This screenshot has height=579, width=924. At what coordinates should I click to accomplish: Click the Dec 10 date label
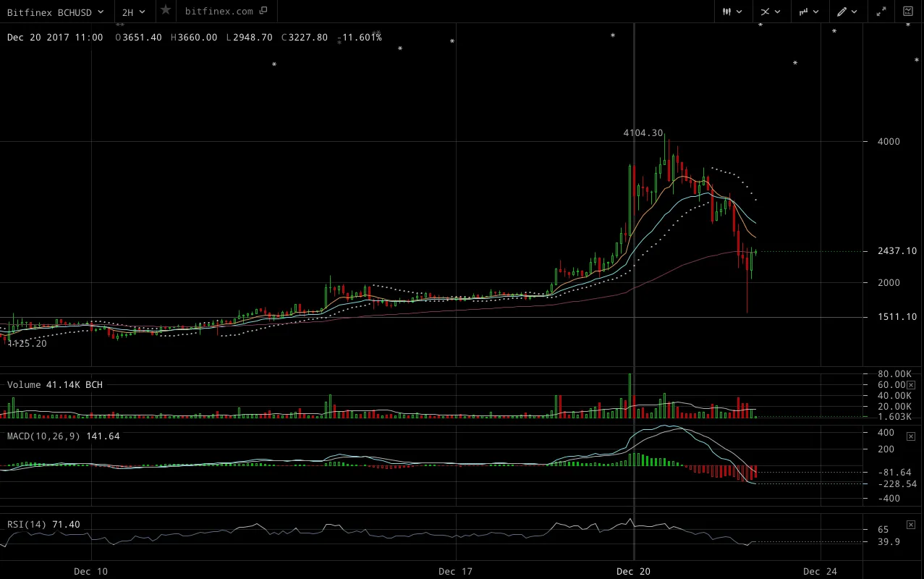click(x=90, y=572)
